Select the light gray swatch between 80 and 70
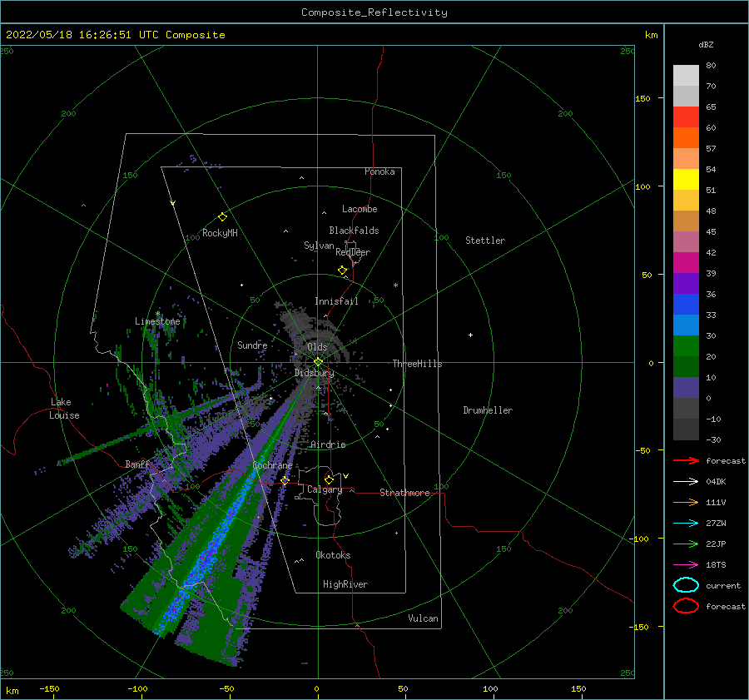The width and height of the screenshot is (749, 700). pos(686,76)
